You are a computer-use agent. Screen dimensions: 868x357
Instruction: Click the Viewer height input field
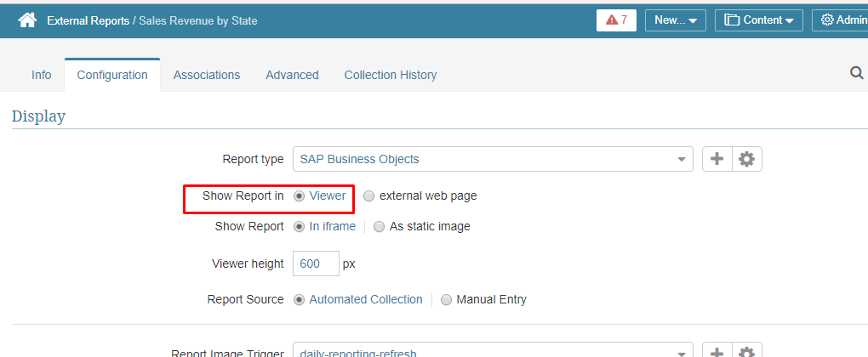316,263
